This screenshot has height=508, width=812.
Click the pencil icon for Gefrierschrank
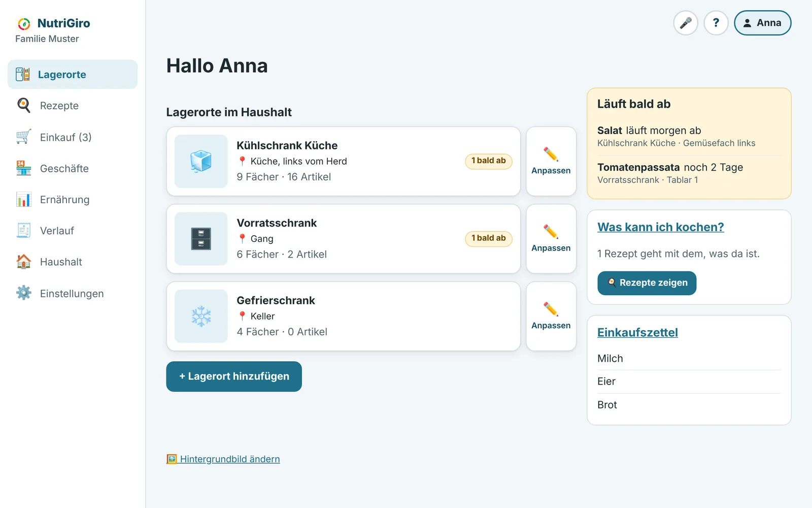point(551,309)
